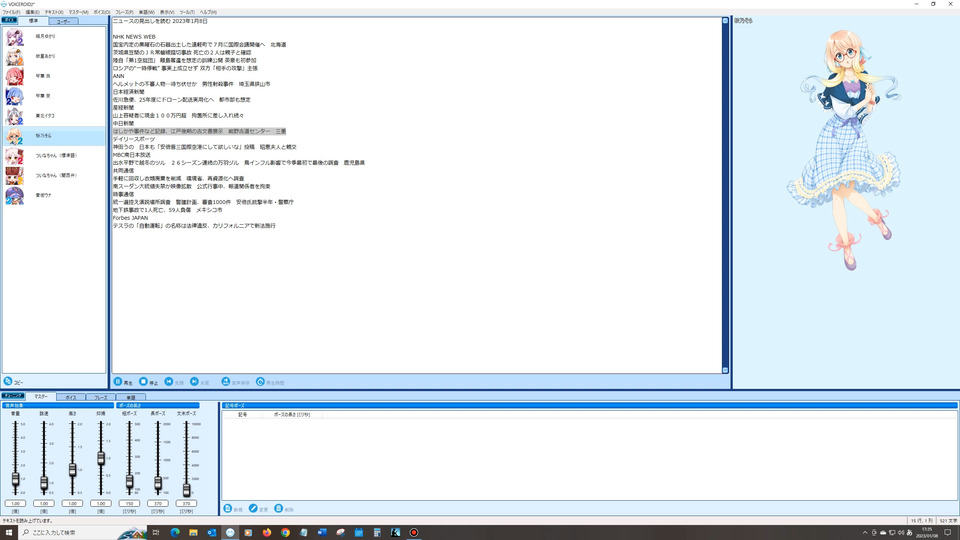The height and width of the screenshot is (540, 960).
Task: Switch to ボイス tuning tab
Action: coord(71,397)
